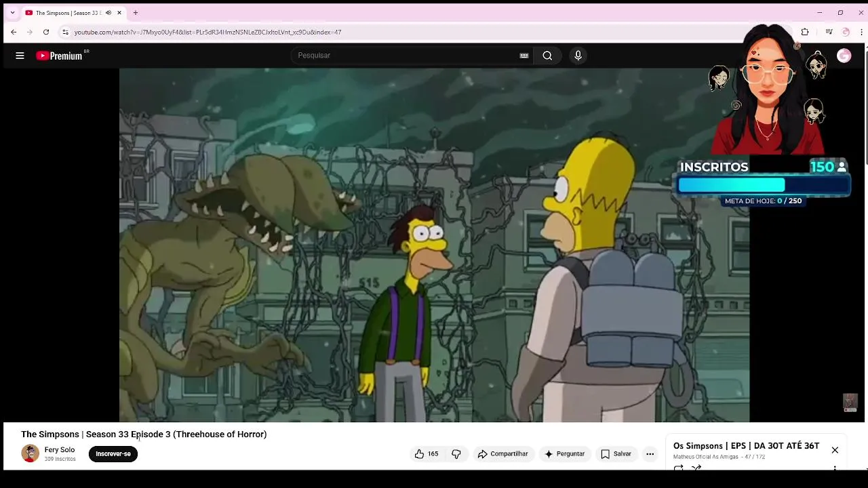Viewport: 868px width, 488px height.
Task: Click the INSCRITOS progress bar overlay
Action: pos(764,185)
